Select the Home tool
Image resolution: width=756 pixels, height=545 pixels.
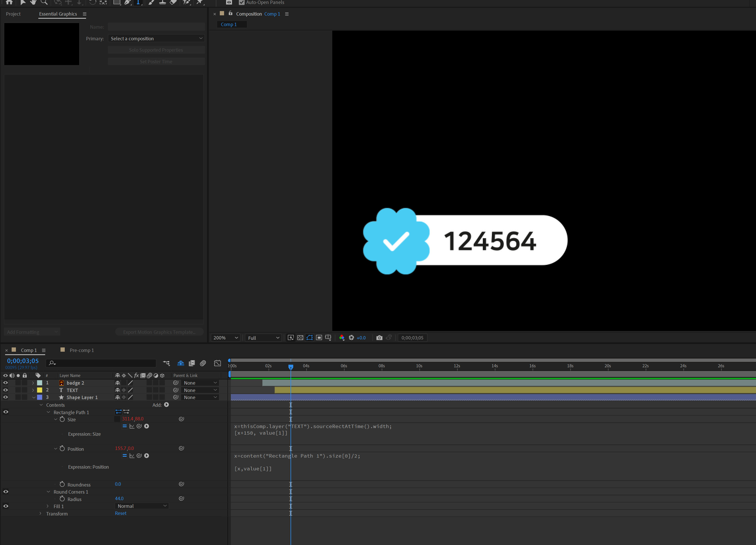coord(9,2)
